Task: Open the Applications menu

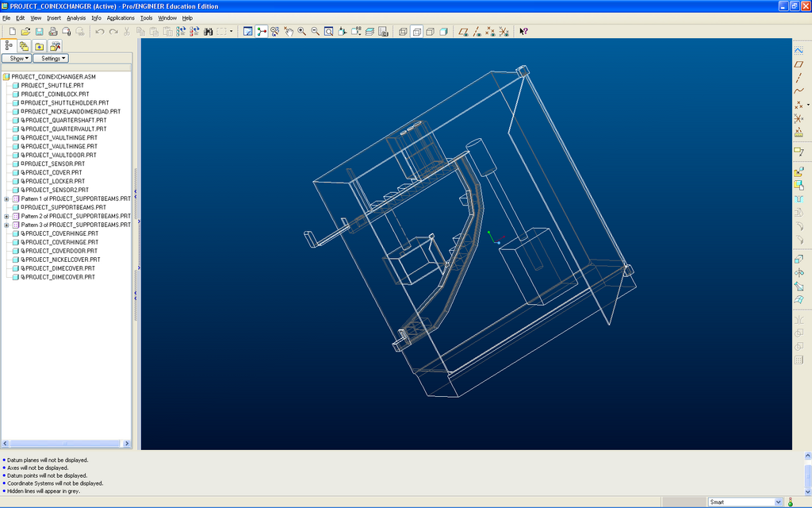Action: pos(121,17)
